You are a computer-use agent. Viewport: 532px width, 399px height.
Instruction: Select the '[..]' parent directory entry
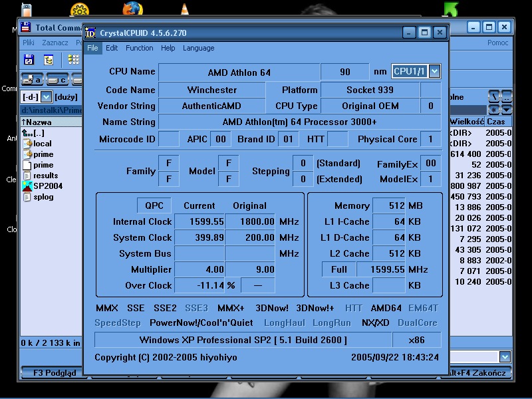39,133
